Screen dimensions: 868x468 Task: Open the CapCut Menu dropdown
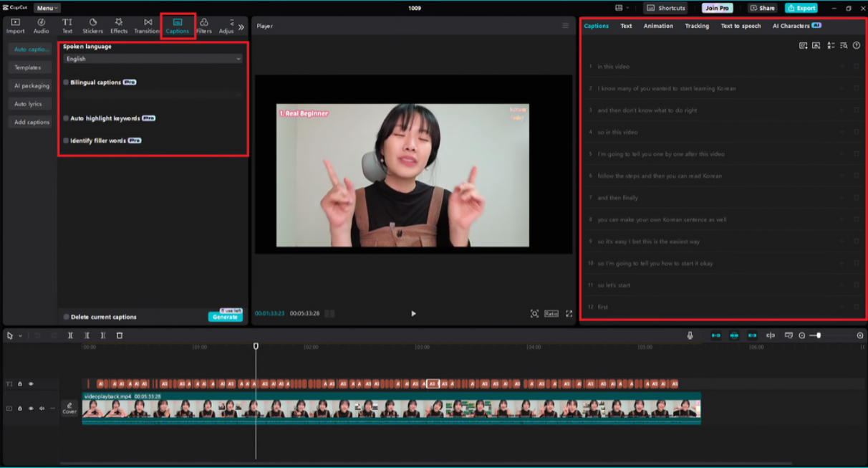pos(47,8)
